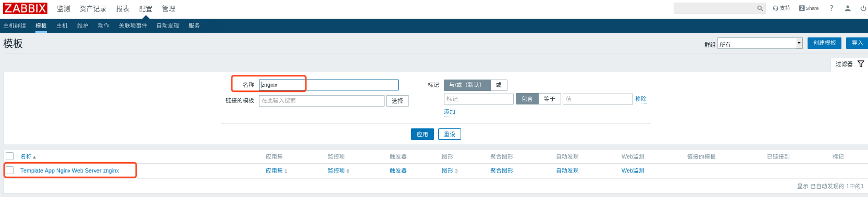Viewport: 868px width, 197px height.
Task: Click the 添加 tag link
Action: 450,112
